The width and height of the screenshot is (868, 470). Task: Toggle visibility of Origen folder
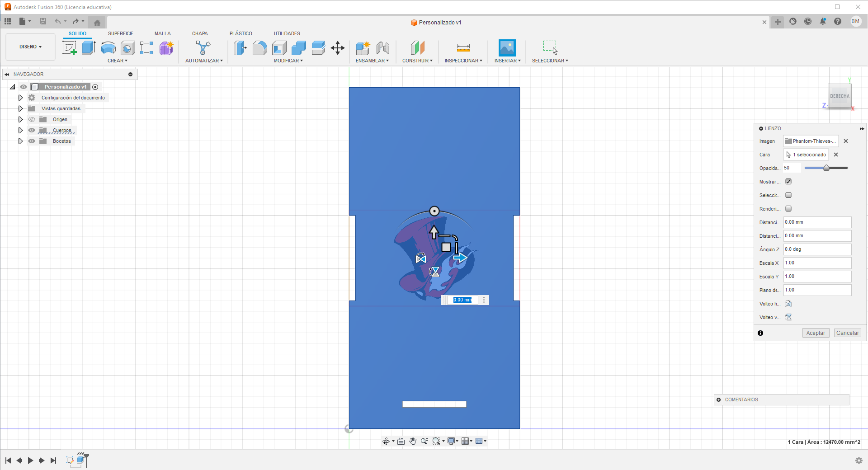32,119
